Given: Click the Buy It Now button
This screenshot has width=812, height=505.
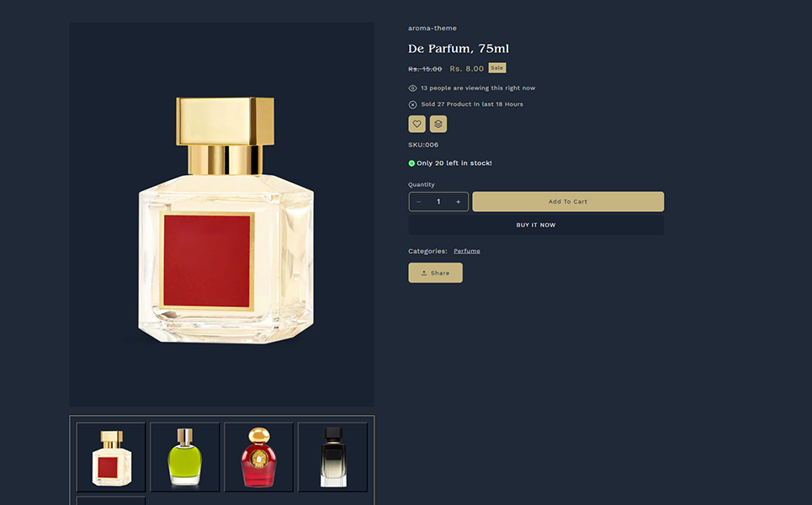Looking at the screenshot, I should point(536,225).
